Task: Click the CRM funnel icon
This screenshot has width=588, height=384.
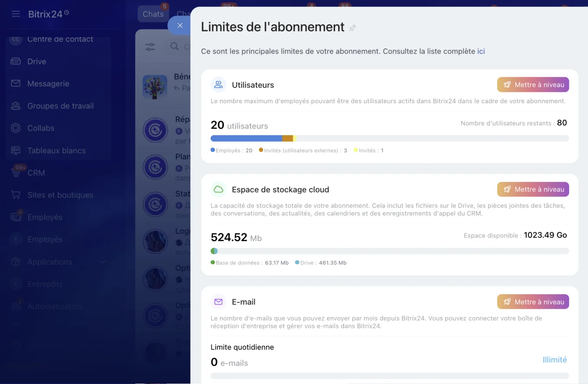Action: click(x=16, y=173)
